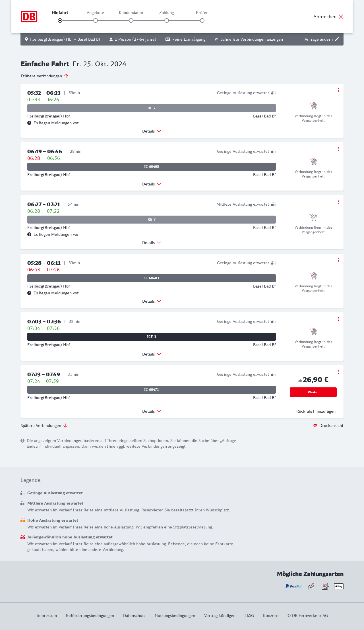
Task: Click the alert icon on IC 60403 connection
Action: 29,293
